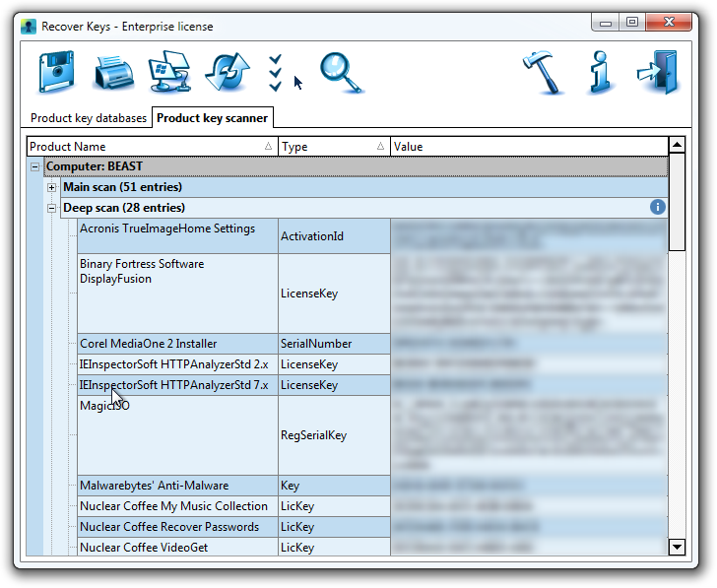Click the info badge on Deep scan row
This screenshot has height=588, width=717.
pyautogui.click(x=658, y=207)
